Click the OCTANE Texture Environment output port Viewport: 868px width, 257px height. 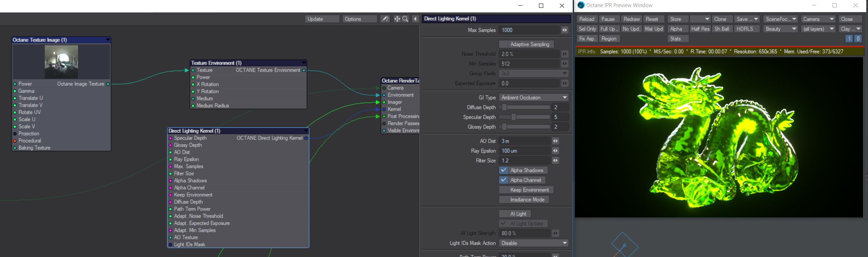304,70
